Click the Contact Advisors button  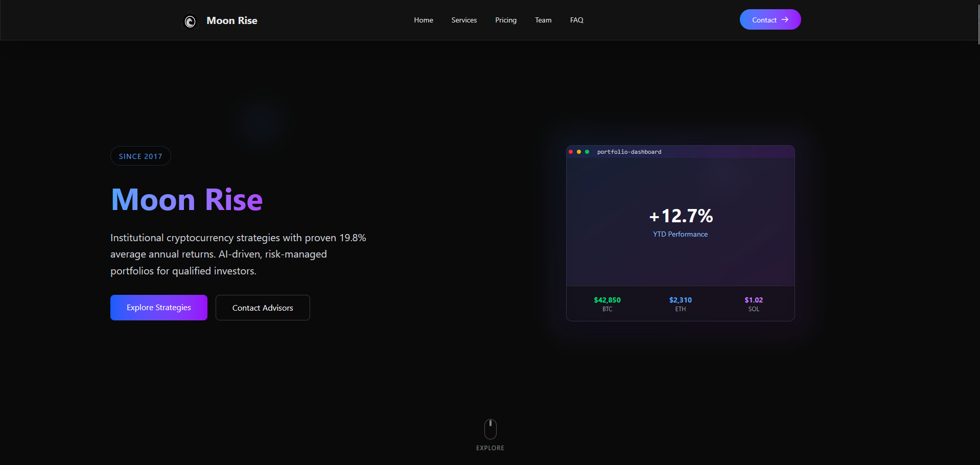(x=263, y=307)
